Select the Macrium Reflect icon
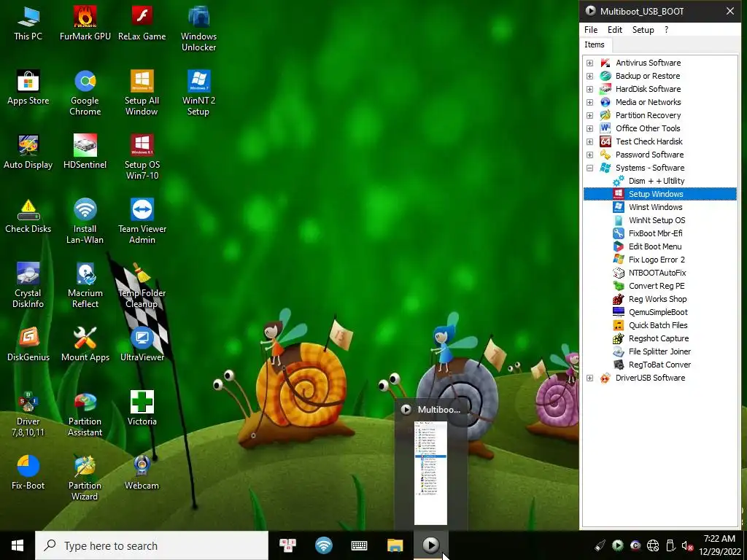 pos(85,286)
